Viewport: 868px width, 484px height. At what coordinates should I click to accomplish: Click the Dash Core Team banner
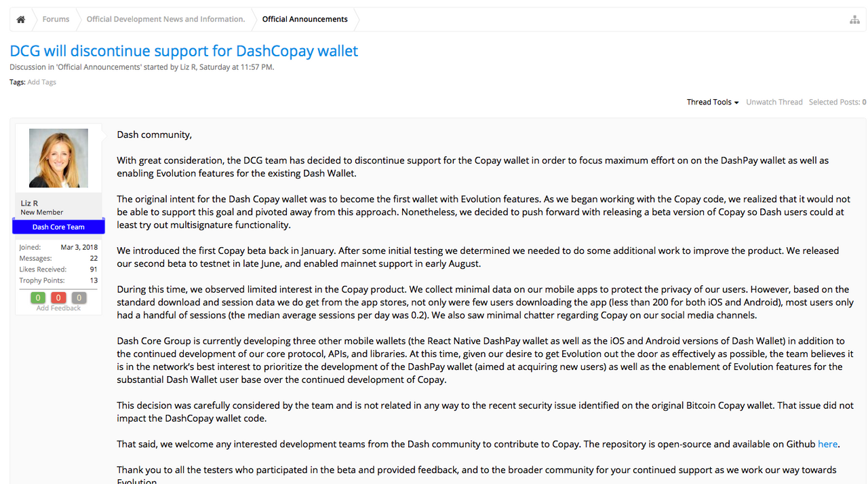tap(58, 227)
